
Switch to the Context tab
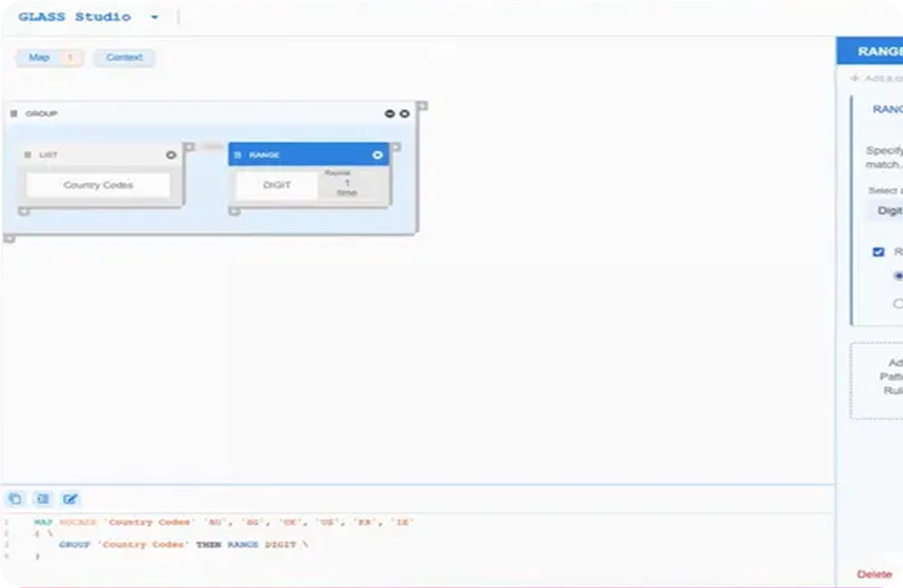123,58
